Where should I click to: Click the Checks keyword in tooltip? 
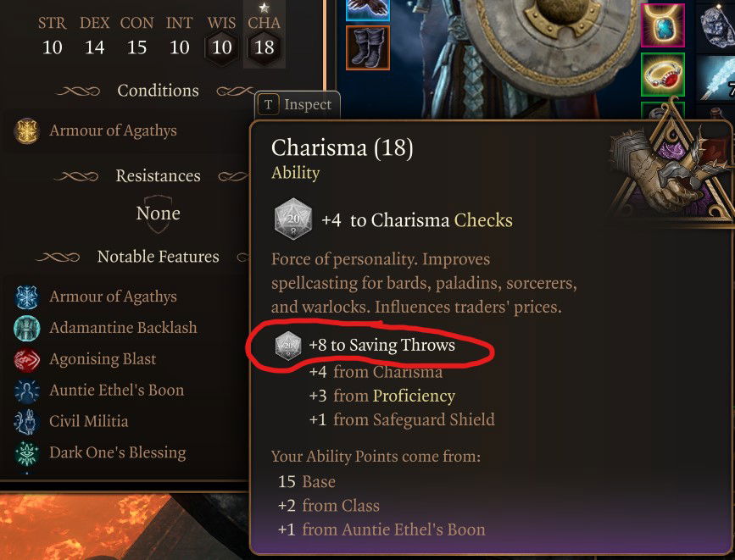click(483, 220)
